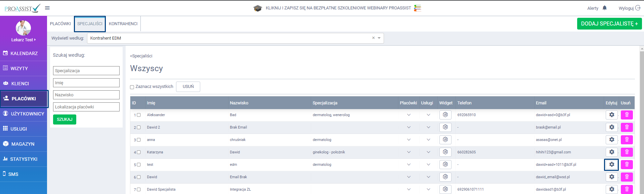
Task: Edit specialist Katarzyna Dawid via gear icon
Action: click(x=612, y=152)
